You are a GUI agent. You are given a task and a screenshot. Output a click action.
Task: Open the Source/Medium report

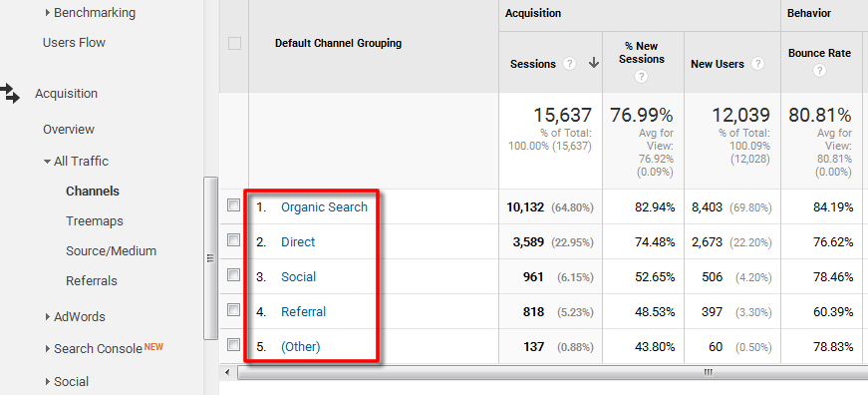pyautogui.click(x=111, y=251)
